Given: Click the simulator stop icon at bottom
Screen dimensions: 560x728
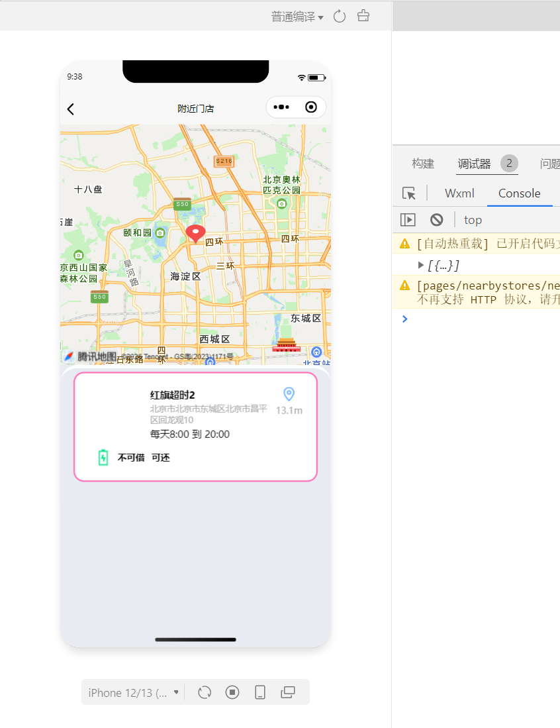Looking at the screenshot, I should click(232, 692).
